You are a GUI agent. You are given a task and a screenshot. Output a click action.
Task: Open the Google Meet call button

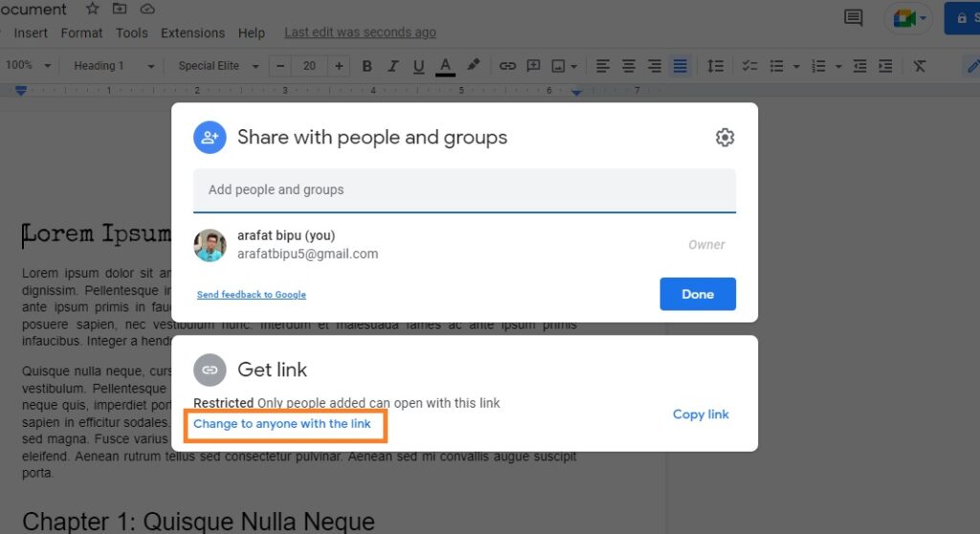point(908,18)
